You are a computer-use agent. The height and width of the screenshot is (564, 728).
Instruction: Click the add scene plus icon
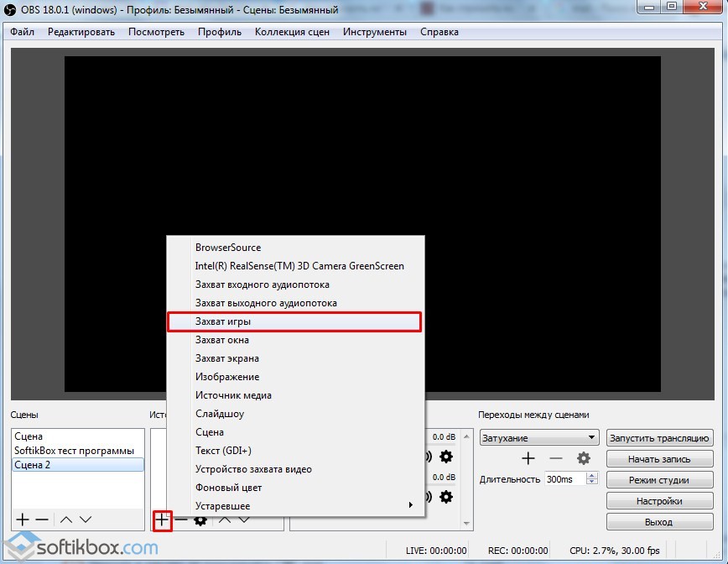pyautogui.click(x=23, y=520)
